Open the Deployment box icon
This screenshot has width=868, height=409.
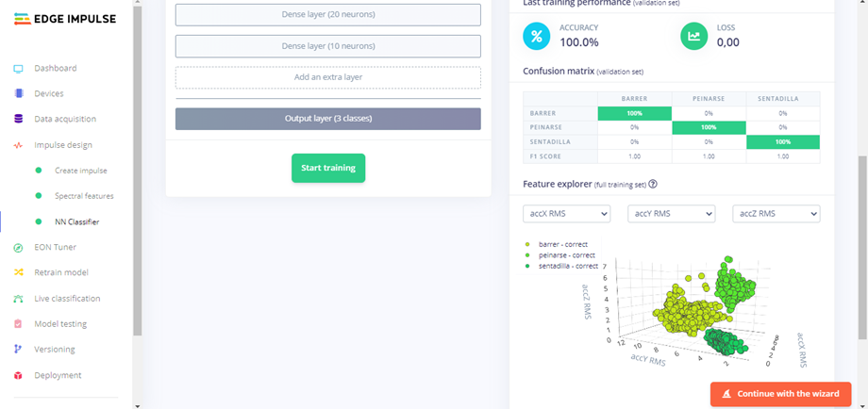[18, 375]
